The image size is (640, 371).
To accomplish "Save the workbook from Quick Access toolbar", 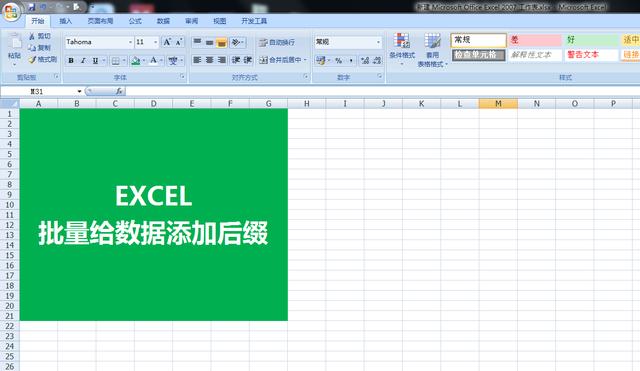I will pos(31,7).
